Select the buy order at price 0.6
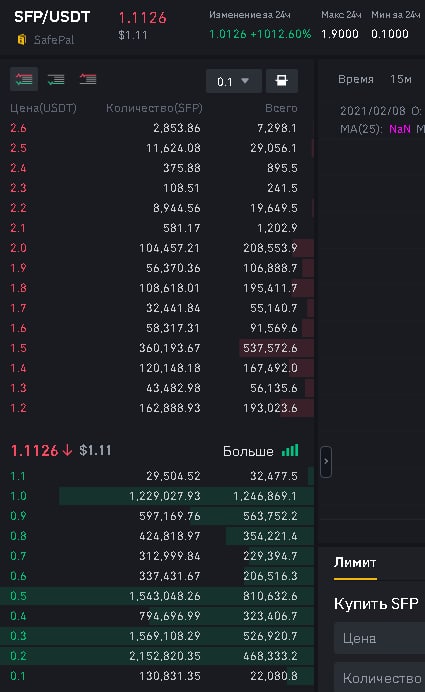The image size is (425, 692). [157, 576]
